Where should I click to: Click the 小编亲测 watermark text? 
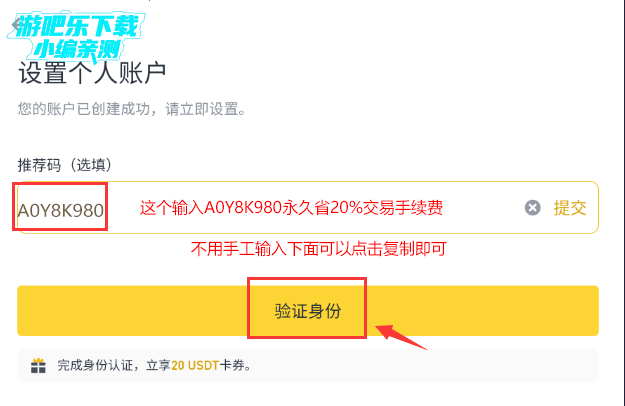pos(77,50)
